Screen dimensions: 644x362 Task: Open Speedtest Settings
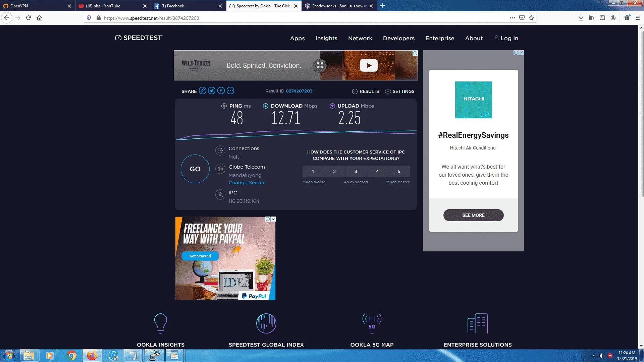(400, 92)
